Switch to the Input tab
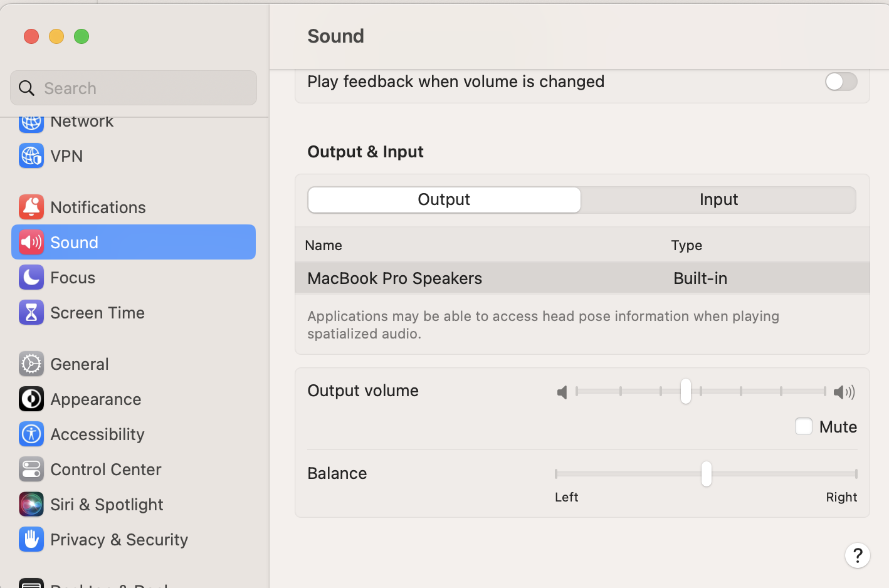This screenshot has height=588, width=889. tap(718, 199)
